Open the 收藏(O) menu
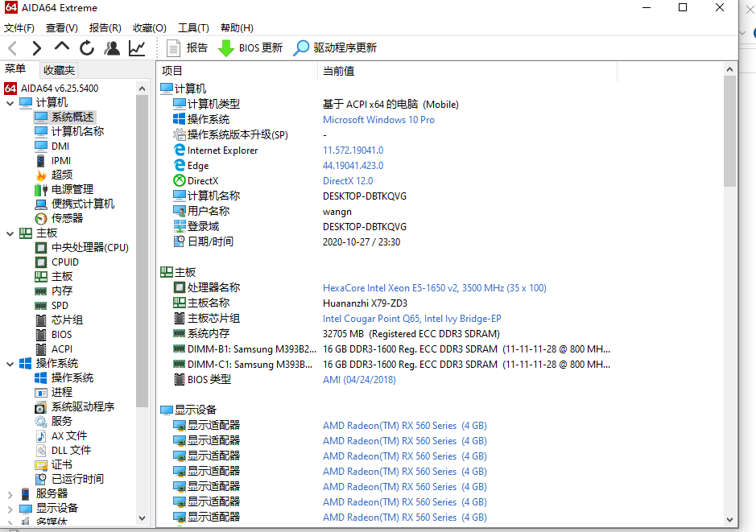The width and height of the screenshot is (756, 532). click(x=150, y=28)
